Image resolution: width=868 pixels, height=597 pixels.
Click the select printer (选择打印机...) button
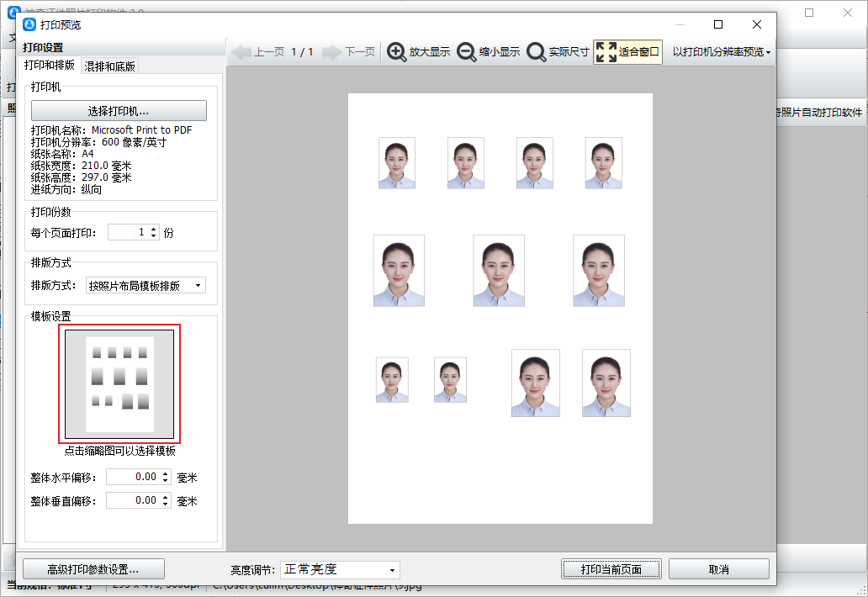click(x=119, y=111)
